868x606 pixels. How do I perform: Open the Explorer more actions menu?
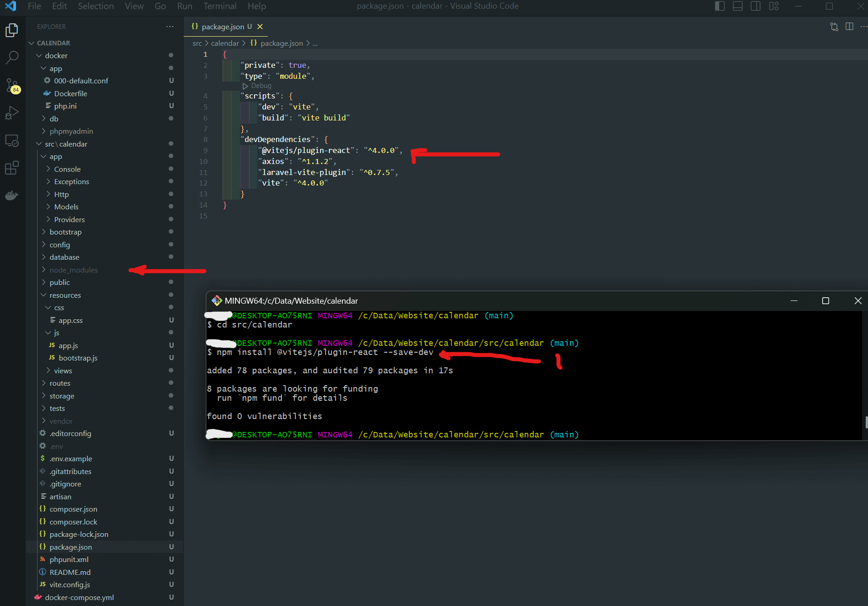coord(170,27)
